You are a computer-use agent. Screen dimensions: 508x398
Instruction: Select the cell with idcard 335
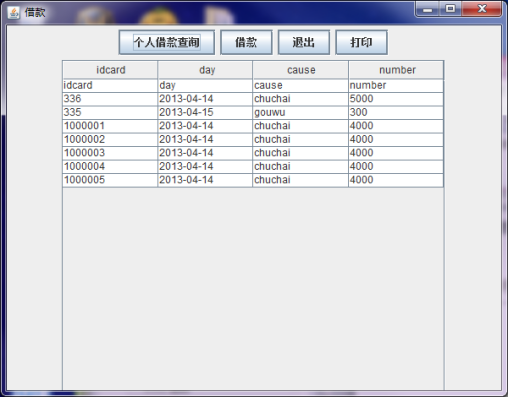(x=110, y=113)
